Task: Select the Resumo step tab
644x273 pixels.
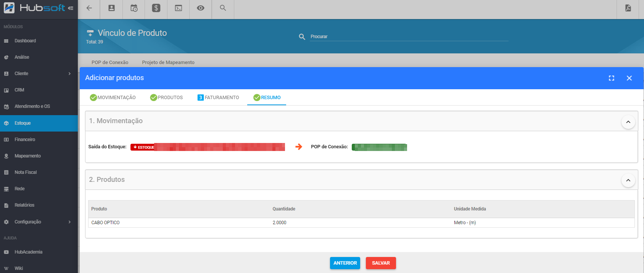Action: (x=267, y=98)
